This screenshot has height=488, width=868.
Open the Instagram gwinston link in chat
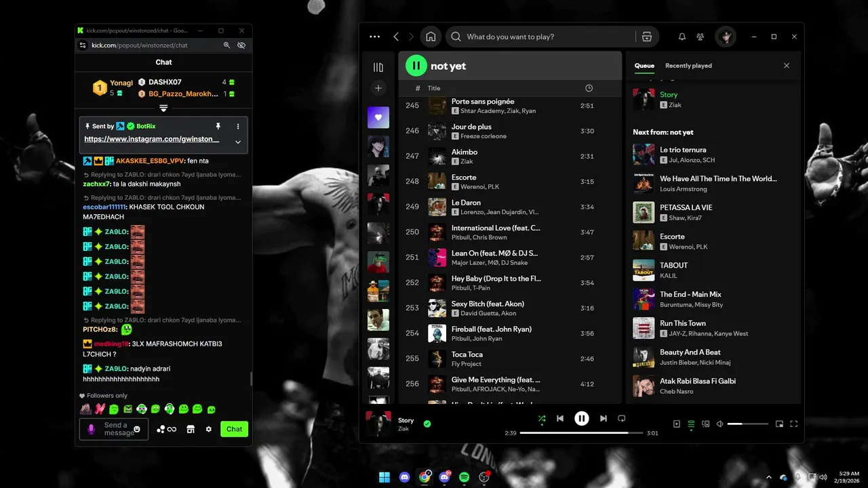[152, 139]
